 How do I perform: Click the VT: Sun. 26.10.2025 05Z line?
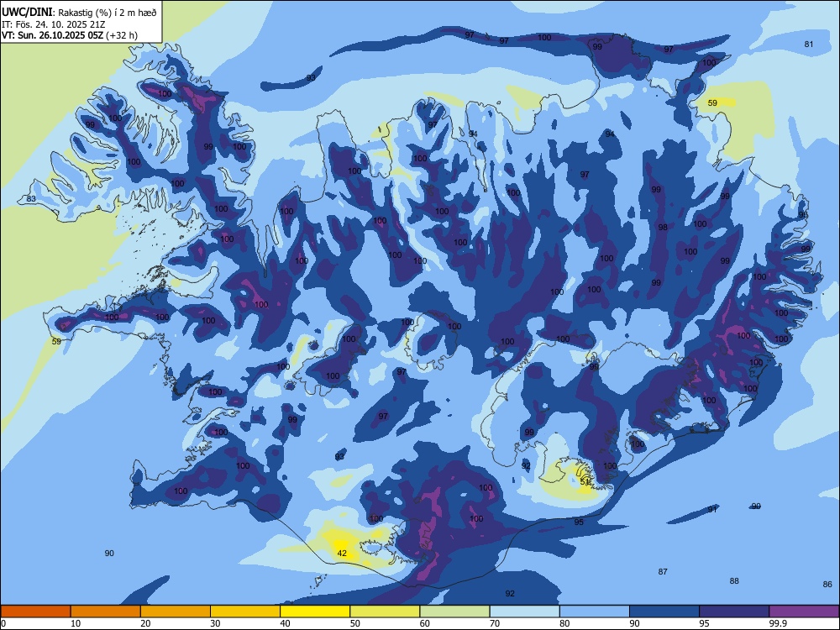pyautogui.click(x=70, y=35)
